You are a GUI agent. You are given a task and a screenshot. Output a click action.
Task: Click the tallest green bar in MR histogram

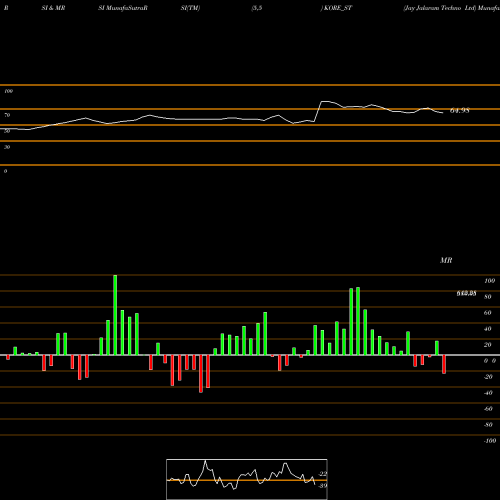(115, 315)
